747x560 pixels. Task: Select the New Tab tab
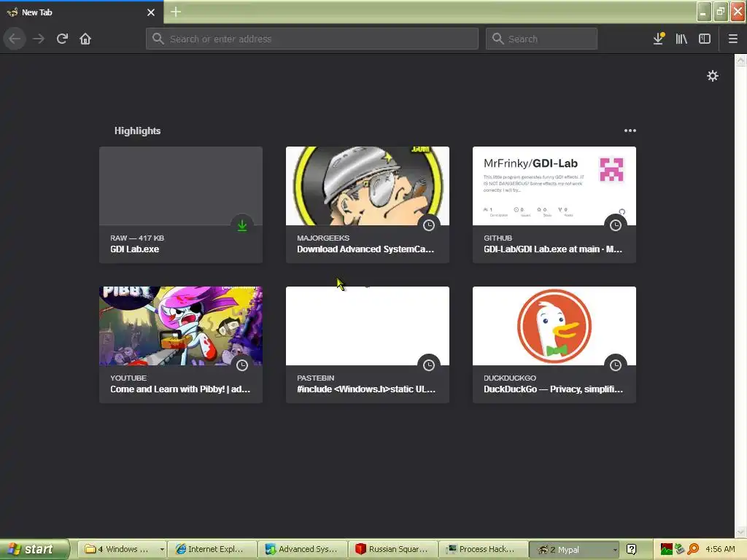click(x=81, y=12)
